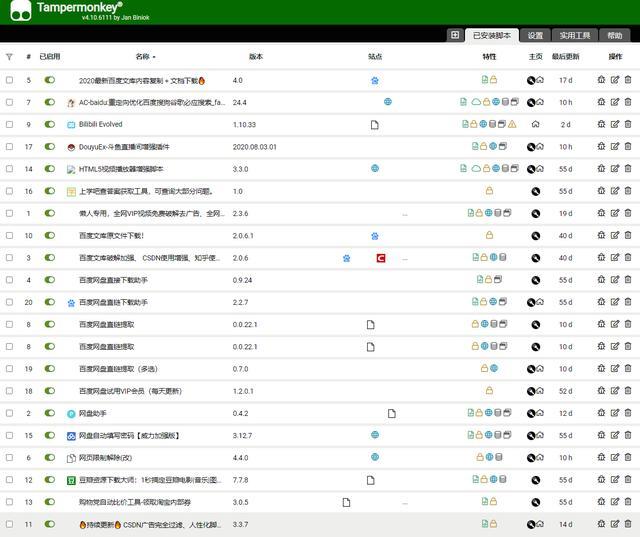Click the bug report icon for Bilibili Evolved
640x537 pixels.
tap(601, 124)
